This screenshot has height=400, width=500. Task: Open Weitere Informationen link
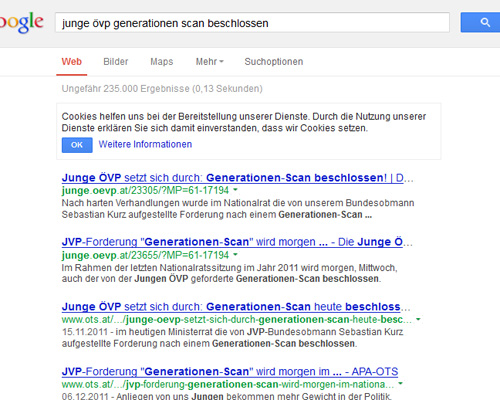point(145,144)
